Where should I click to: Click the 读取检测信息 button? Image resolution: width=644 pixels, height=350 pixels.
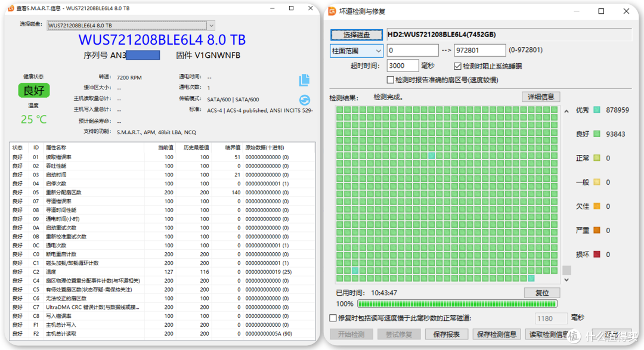pyautogui.click(x=547, y=334)
